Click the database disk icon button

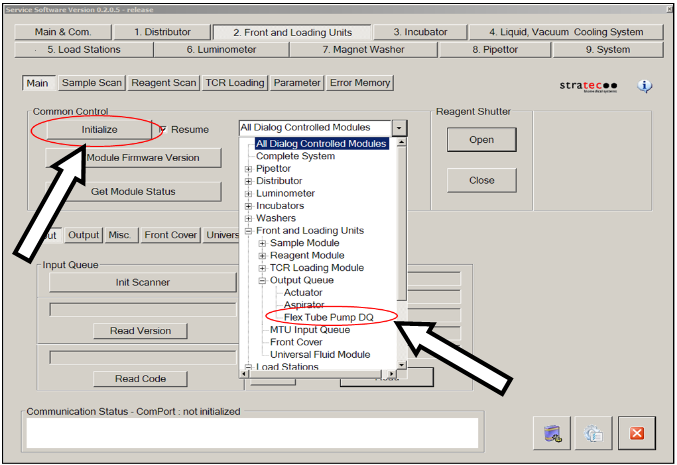point(550,434)
